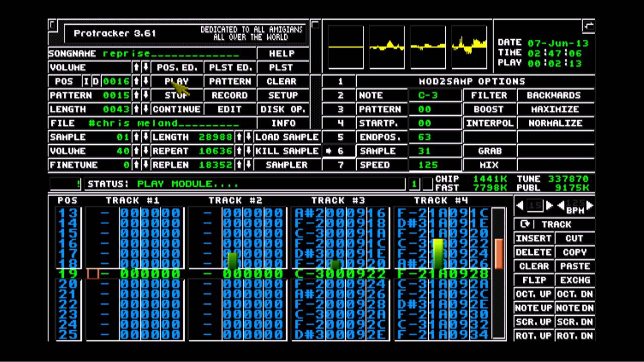Open the SETUP screen
This screenshot has height=362, width=644.
282,95
